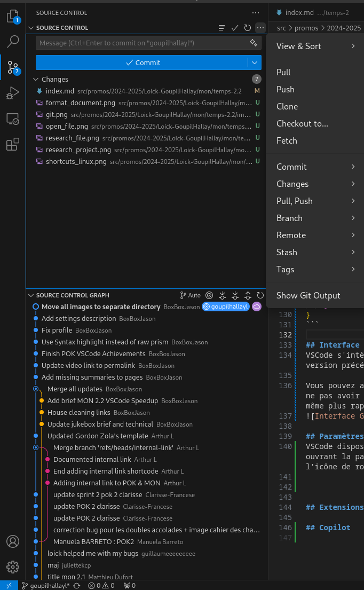Viewport: 364px width, 590px height.
Task: Click the blue Commit button
Action: point(142,62)
